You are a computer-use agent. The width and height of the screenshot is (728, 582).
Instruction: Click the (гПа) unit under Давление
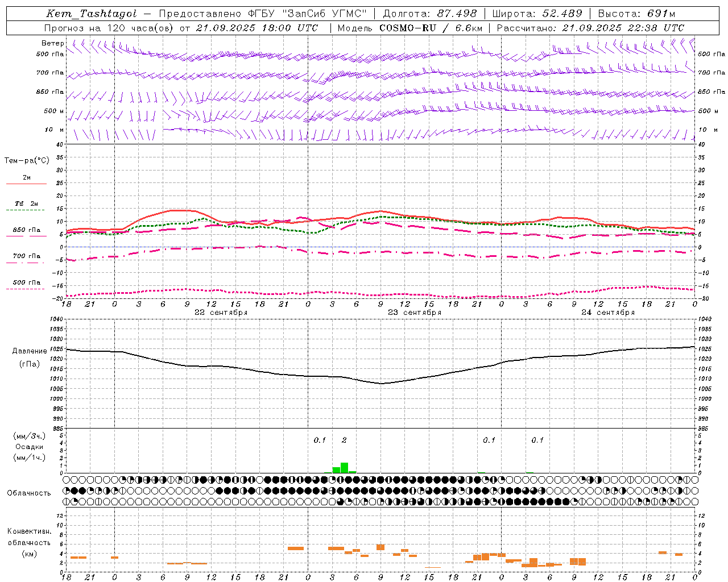(30, 364)
